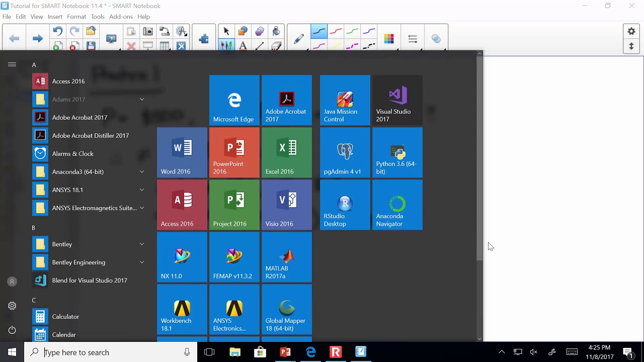This screenshot has height=362, width=644.
Task: Launch MATLAB R2017a tile
Action: 287,257
